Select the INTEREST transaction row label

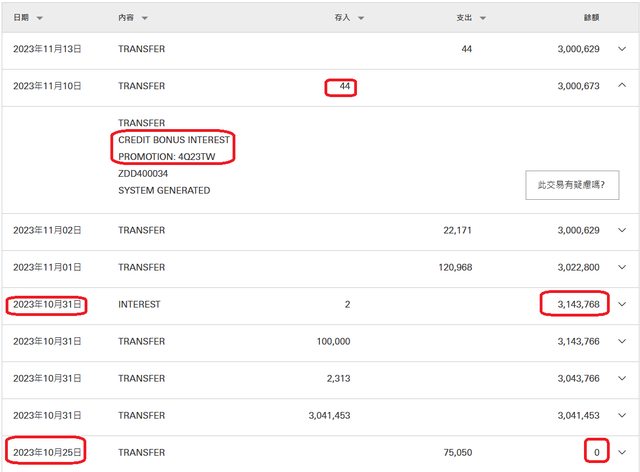(x=139, y=304)
